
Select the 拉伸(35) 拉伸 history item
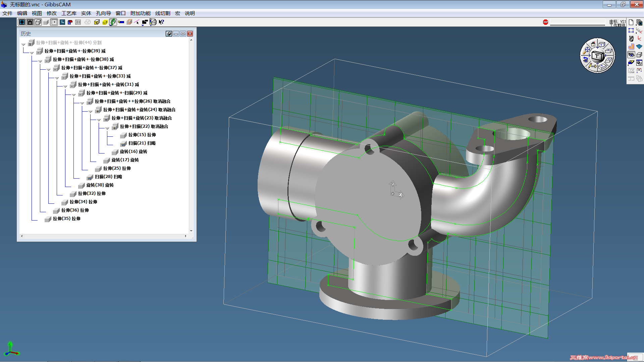pyautogui.click(x=66, y=219)
